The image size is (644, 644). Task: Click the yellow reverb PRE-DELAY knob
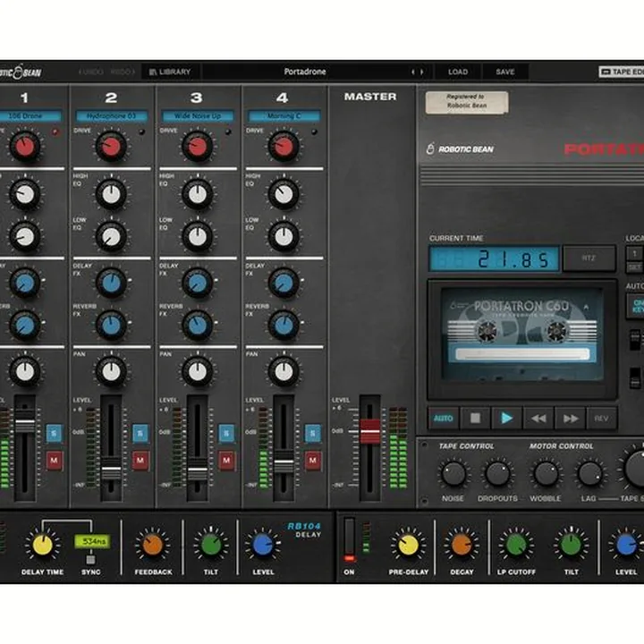point(408,546)
